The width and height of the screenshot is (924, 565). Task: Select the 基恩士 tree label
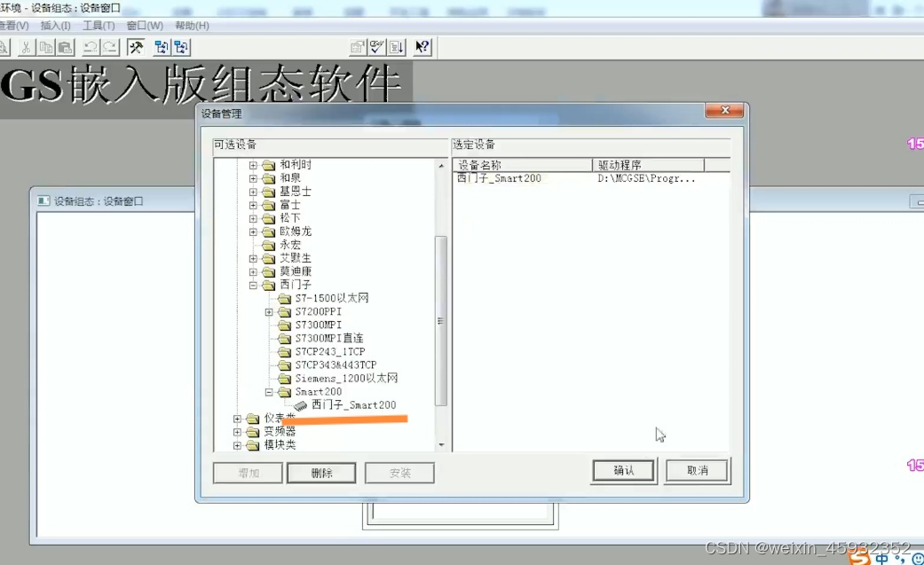[x=296, y=192]
